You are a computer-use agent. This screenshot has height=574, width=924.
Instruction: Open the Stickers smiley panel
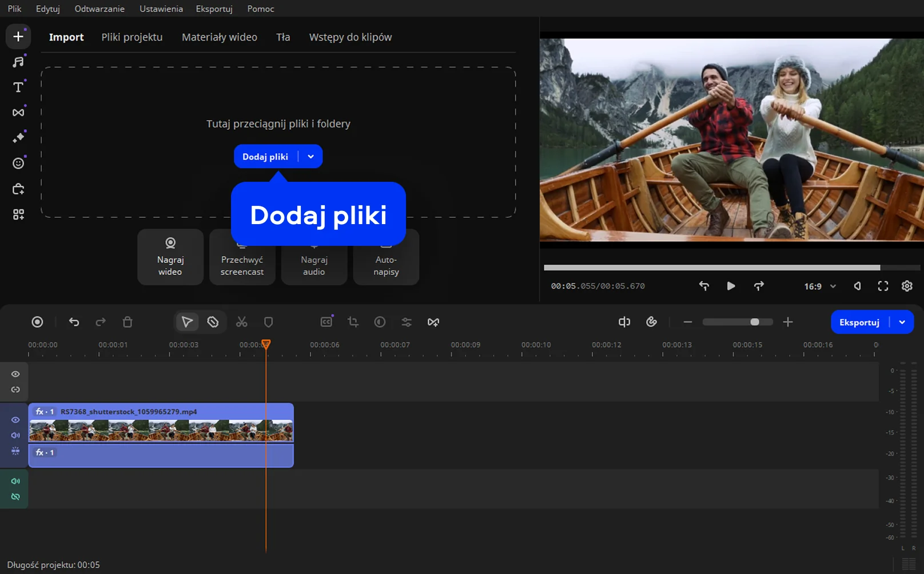[x=18, y=164]
